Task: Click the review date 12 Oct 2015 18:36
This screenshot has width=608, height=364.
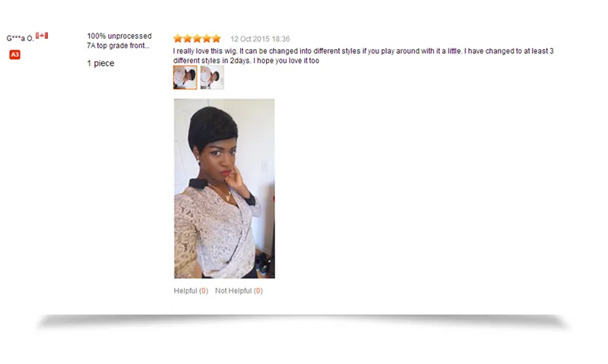Action: coord(260,39)
